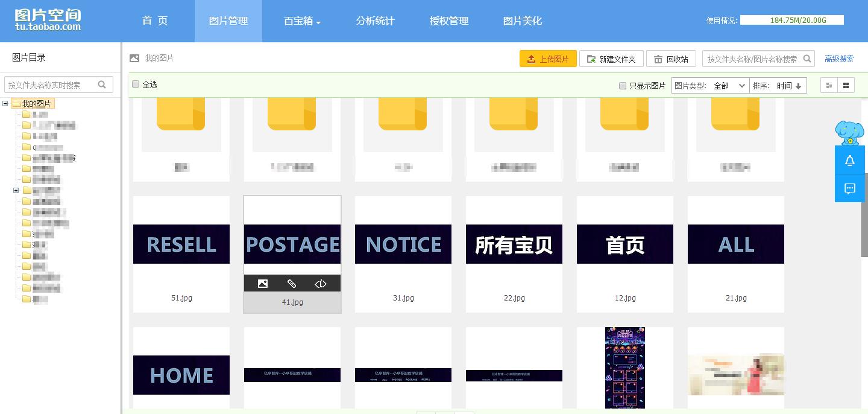The height and width of the screenshot is (414, 868).
Task: Click the image search magnifier near 高级搜索
Action: (x=808, y=59)
